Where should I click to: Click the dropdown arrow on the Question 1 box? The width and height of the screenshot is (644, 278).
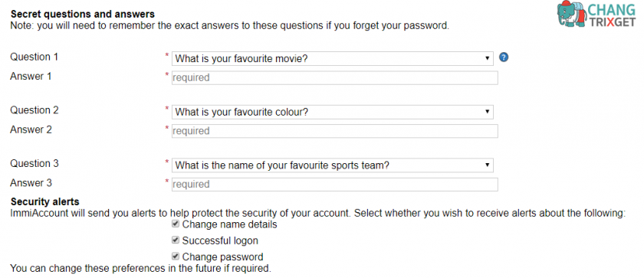[487, 58]
